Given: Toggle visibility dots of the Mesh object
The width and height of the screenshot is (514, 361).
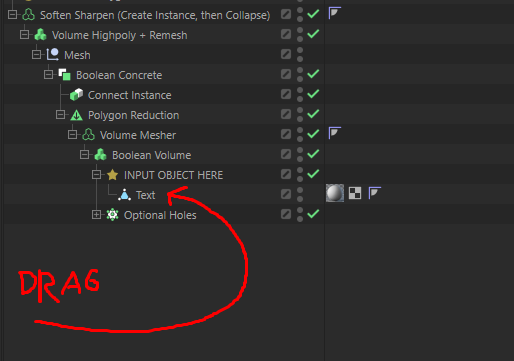Looking at the screenshot, I should [300, 55].
